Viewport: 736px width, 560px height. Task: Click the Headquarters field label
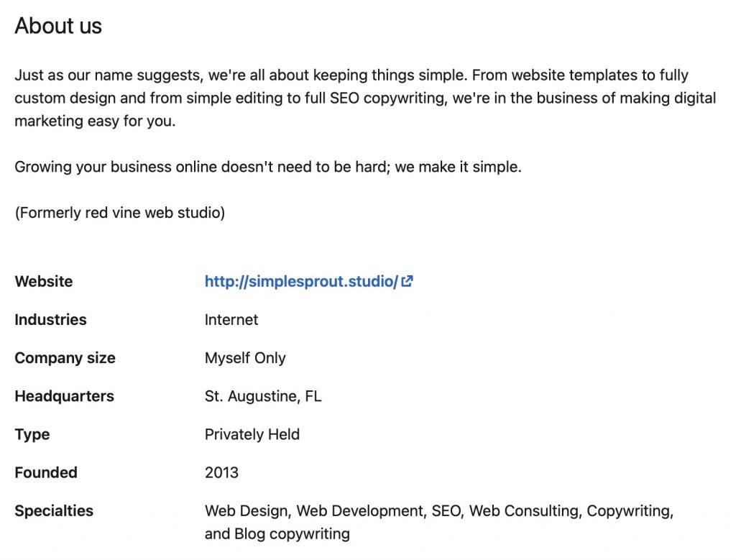64,396
